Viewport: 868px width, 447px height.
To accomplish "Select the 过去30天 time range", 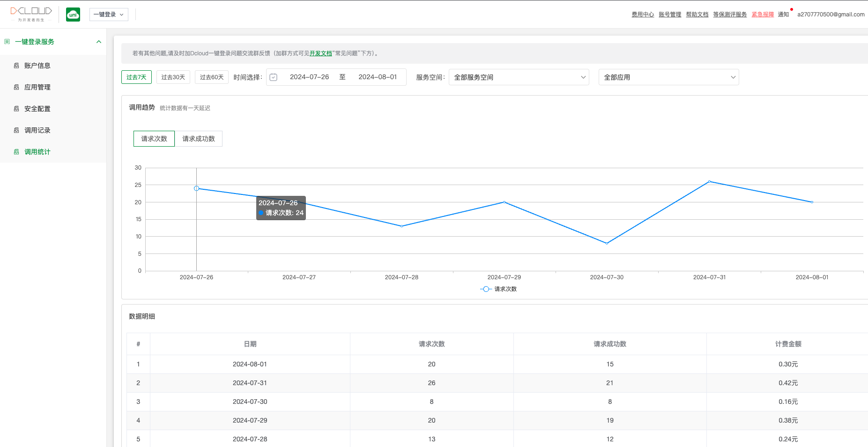I will tap(173, 77).
